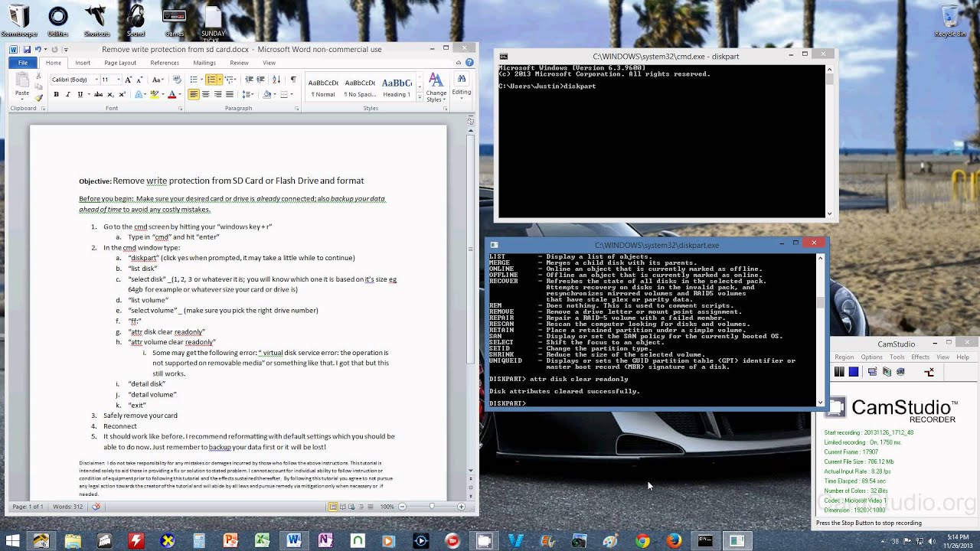Click the Grow Font icon in Word
This screenshot has width=980, height=551.
(128, 80)
